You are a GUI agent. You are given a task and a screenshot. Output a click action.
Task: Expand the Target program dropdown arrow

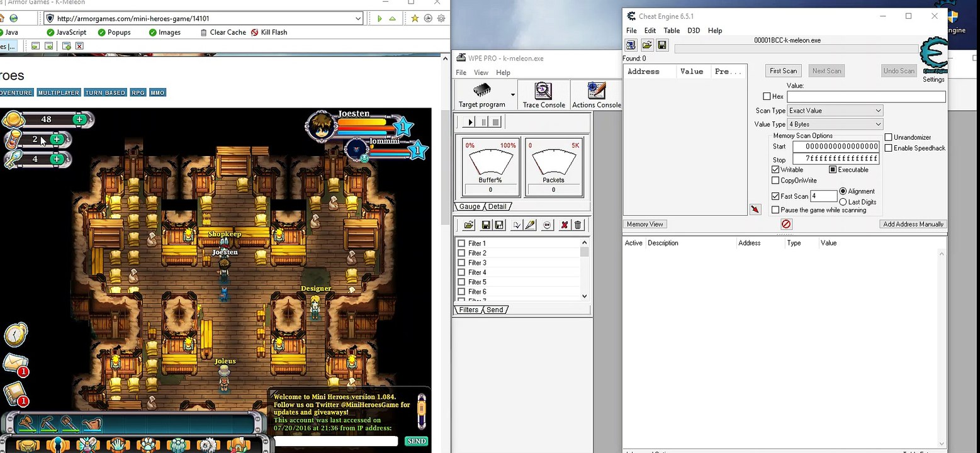(x=513, y=95)
